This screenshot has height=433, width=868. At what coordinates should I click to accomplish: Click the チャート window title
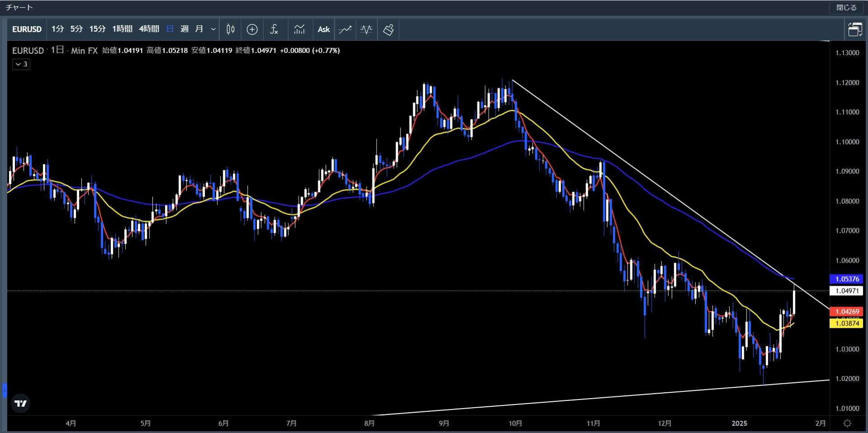click(x=19, y=8)
